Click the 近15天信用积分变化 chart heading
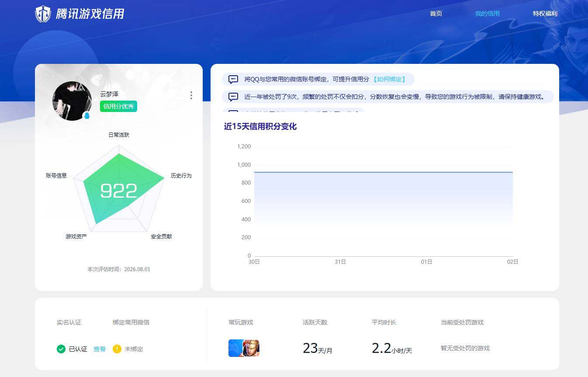This screenshot has width=588, height=377. (x=260, y=126)
